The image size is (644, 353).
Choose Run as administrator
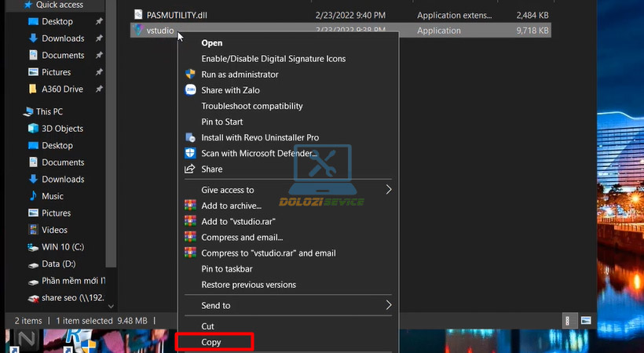tap(240, 75)
